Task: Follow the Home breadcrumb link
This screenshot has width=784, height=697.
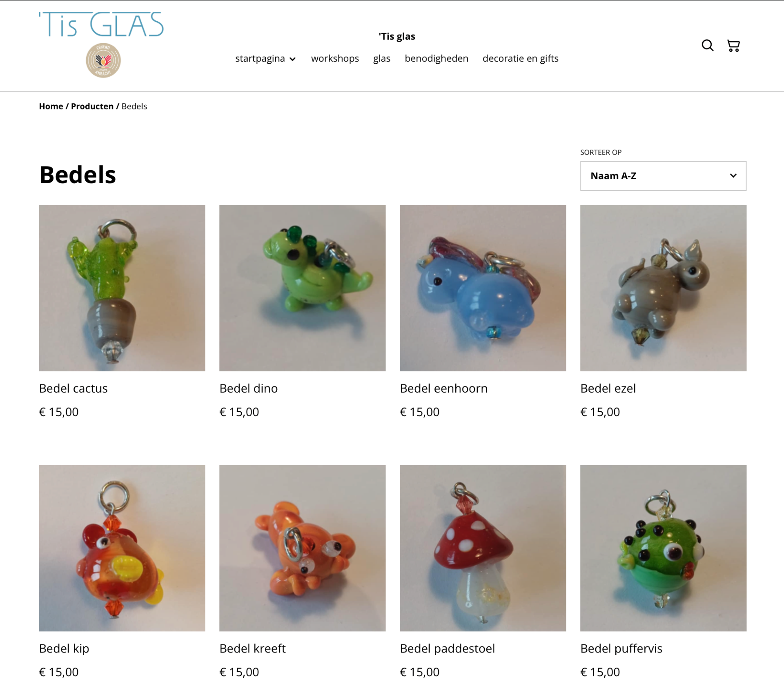Action: tap(51, 106)
